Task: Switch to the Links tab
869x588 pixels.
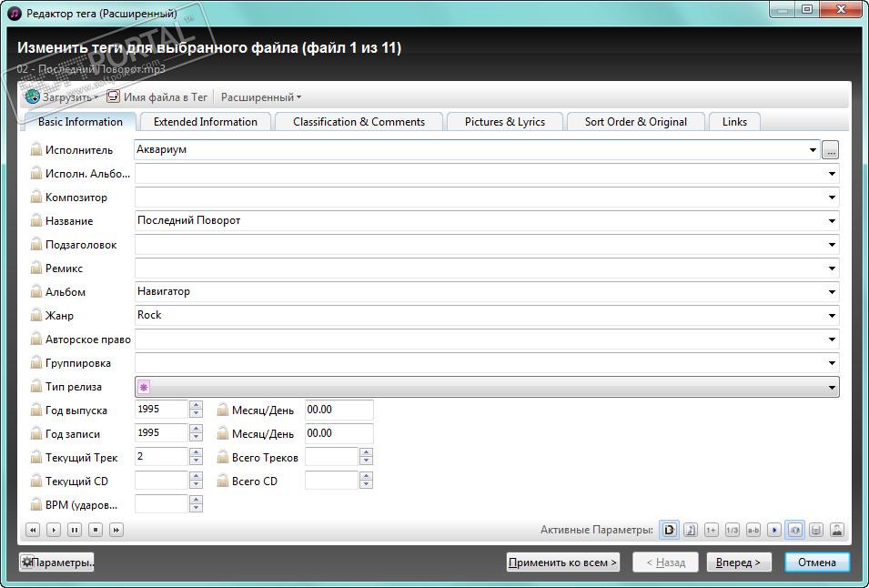Action: [734, 122]
